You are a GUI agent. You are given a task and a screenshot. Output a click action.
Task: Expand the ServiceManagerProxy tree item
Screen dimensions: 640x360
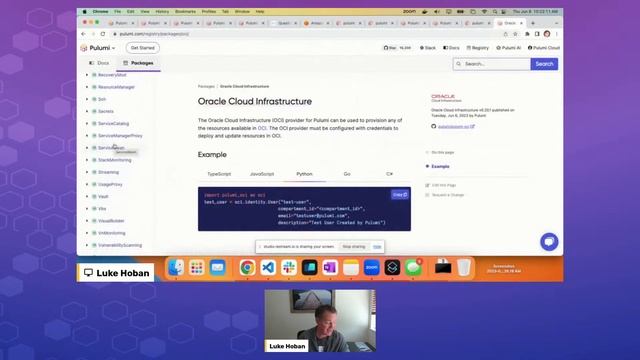click(87, 136)
